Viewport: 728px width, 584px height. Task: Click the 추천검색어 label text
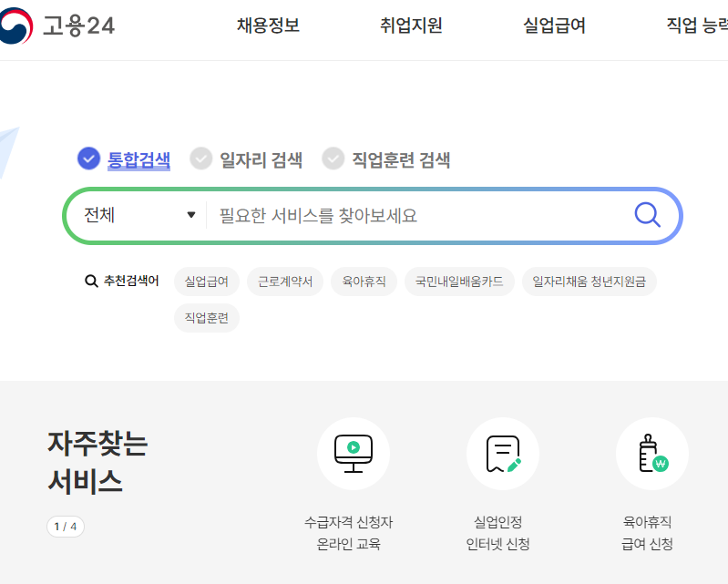coord(131,281)
